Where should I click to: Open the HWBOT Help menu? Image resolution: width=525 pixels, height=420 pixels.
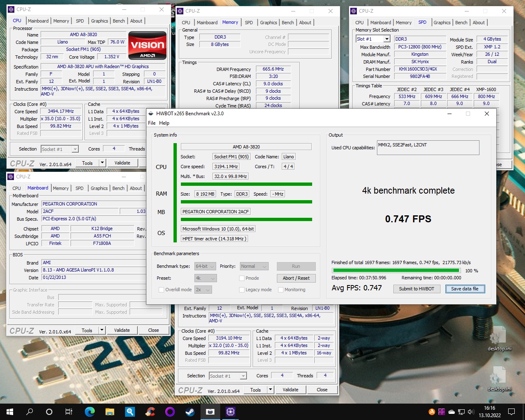tap(164, 123)
